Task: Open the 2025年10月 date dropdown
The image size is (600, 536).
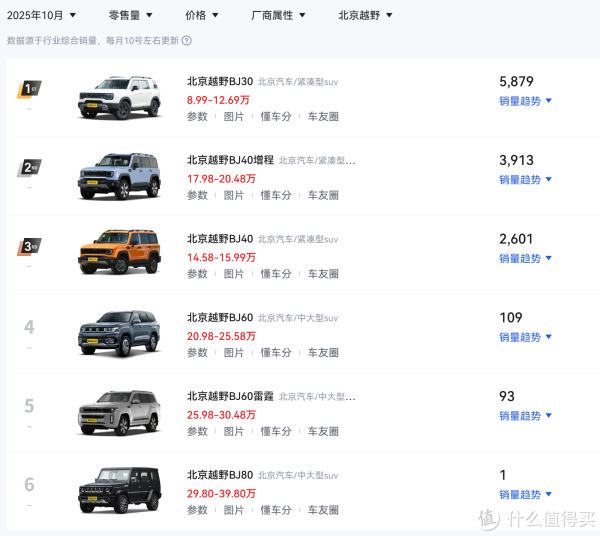Action: tap(42, 15)
